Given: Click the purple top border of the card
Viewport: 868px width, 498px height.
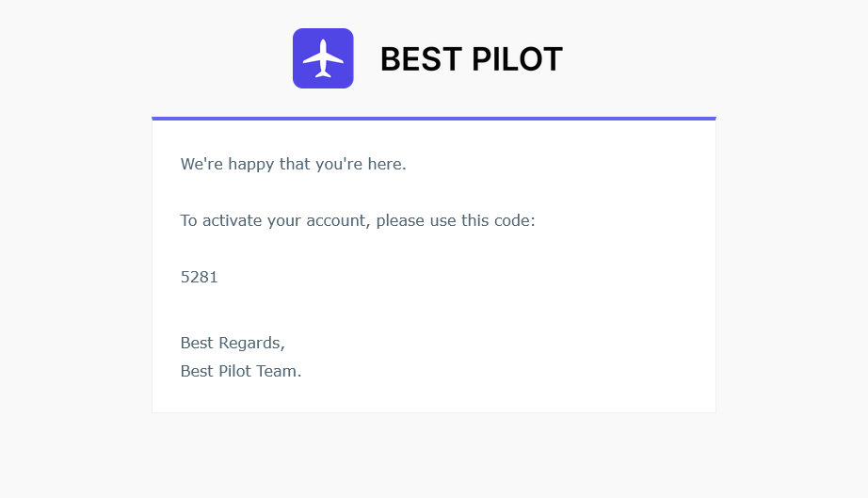Looking at the screenshot, I should click(434, 119).
